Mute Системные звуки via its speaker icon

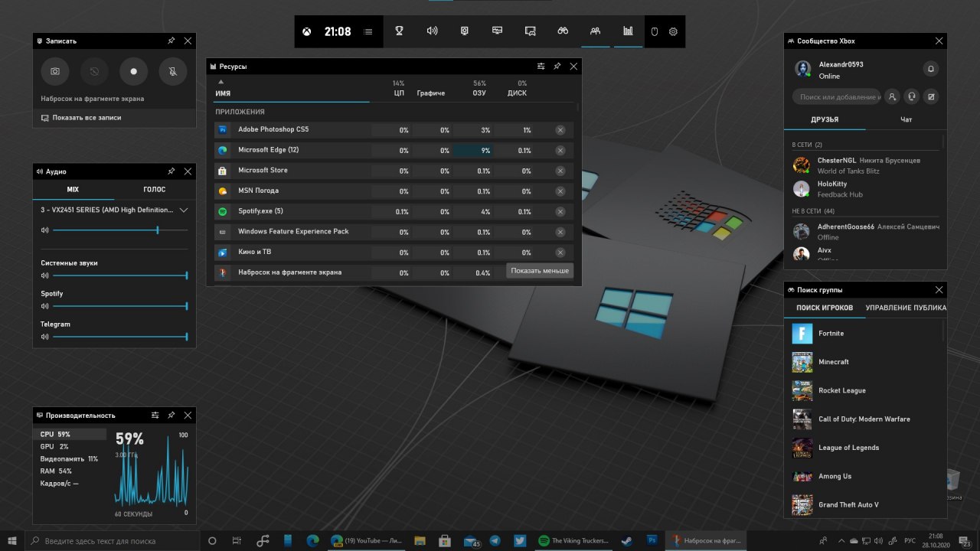pos(44,275)
